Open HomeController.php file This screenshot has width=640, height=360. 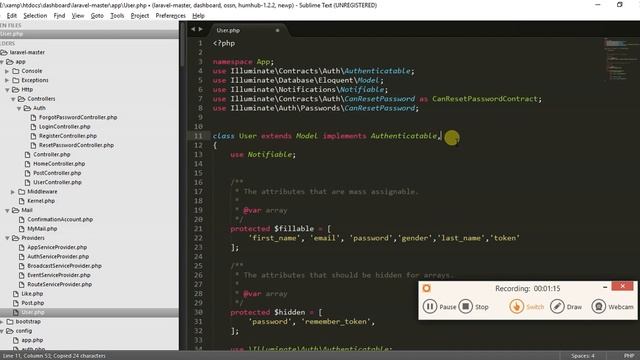[59, 164]
